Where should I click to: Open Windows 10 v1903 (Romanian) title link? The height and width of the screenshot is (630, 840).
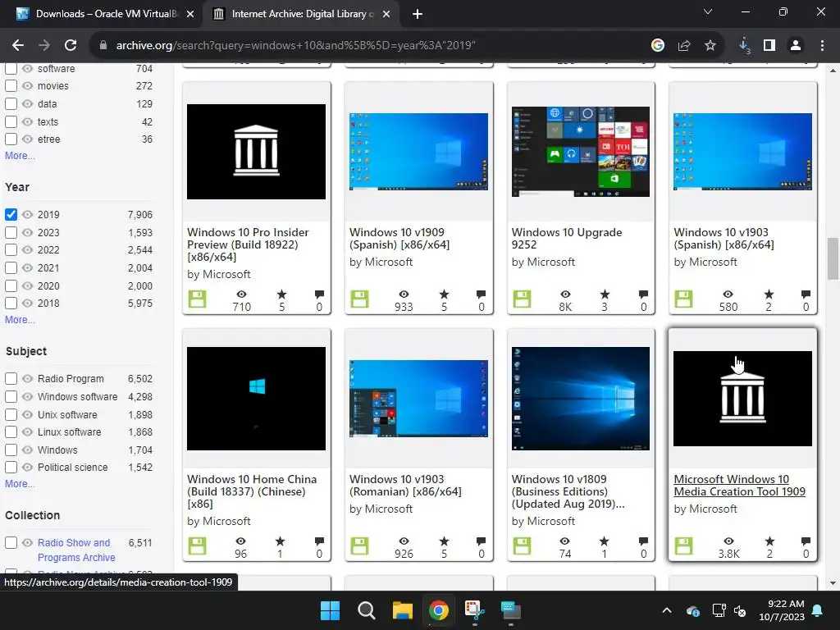[405, 486]
